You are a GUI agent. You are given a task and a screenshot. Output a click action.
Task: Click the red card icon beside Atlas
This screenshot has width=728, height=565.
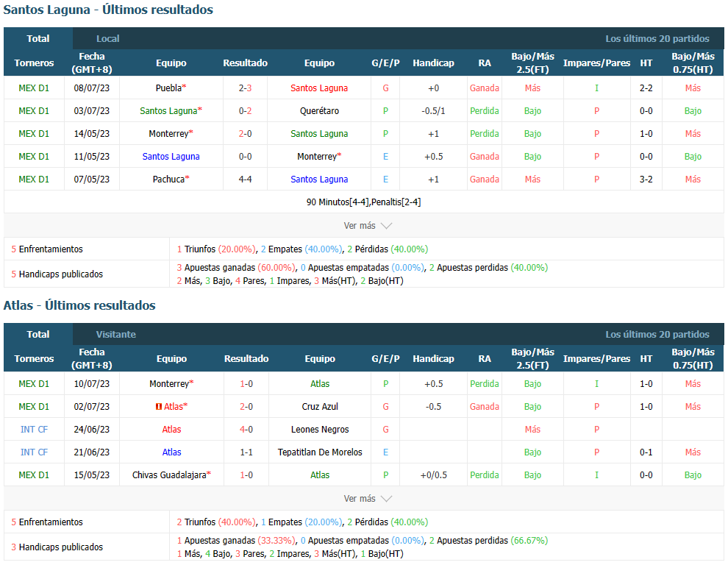158,407
